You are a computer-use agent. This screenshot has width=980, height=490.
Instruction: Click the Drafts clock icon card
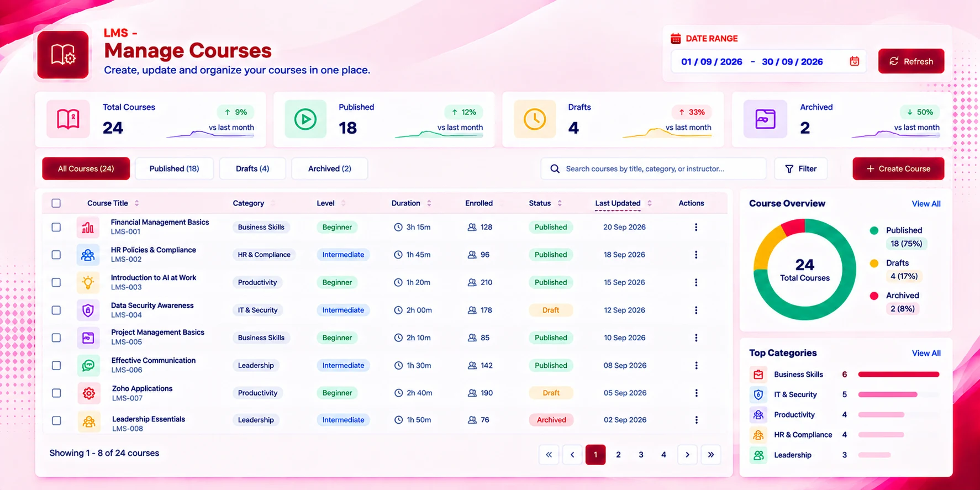coord(535,119)
